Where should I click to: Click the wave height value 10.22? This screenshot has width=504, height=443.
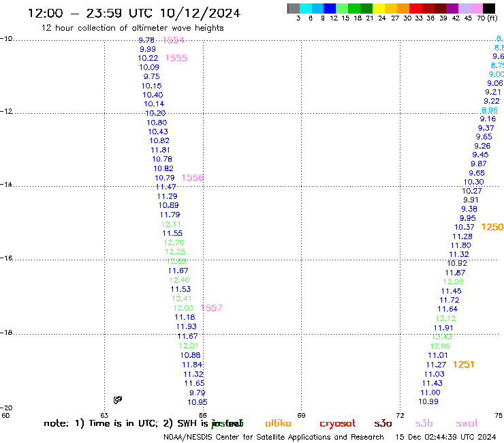point(148,58)
